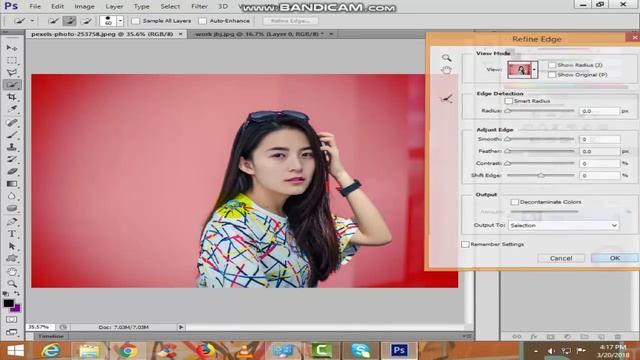Open the brush picker dropdown arrow
640x360 pixels.
tap(120, 21)
